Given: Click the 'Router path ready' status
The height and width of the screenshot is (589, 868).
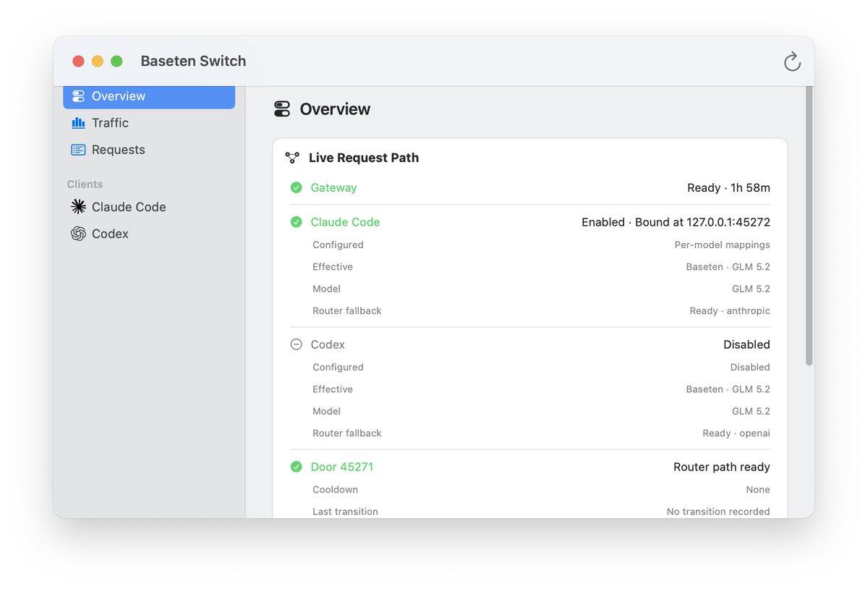Looking at the screenshot, I should click(722, 467).
